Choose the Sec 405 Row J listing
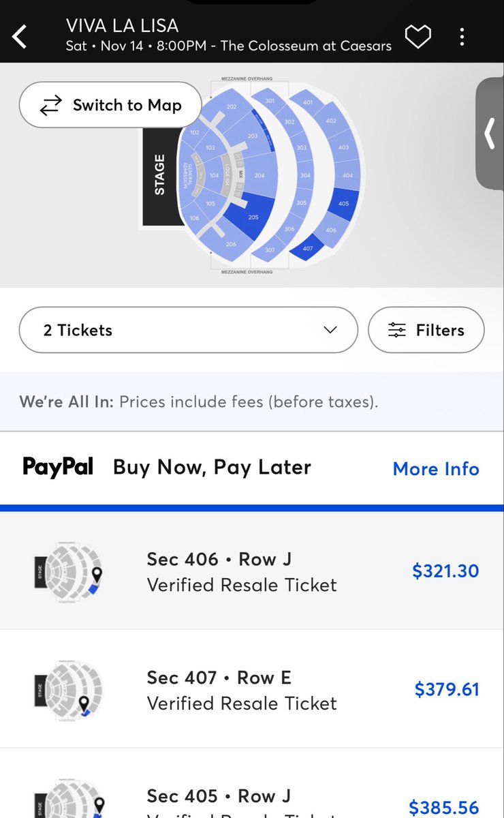Screen dimensions: 504x818 (x=252, y=784)
